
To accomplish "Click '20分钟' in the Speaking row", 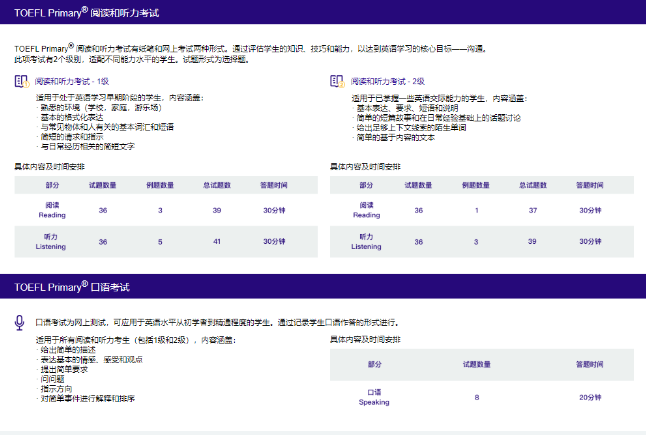I will 590,398.
